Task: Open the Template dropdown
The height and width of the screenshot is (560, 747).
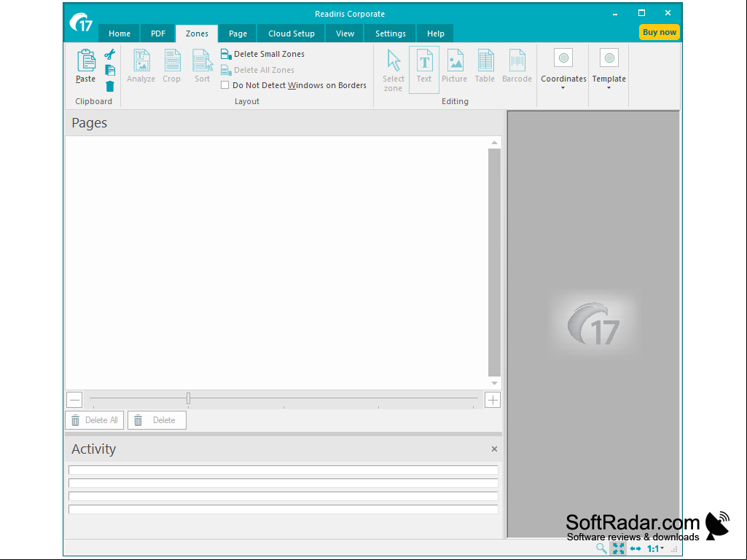Action: click(x=609, y=69)
